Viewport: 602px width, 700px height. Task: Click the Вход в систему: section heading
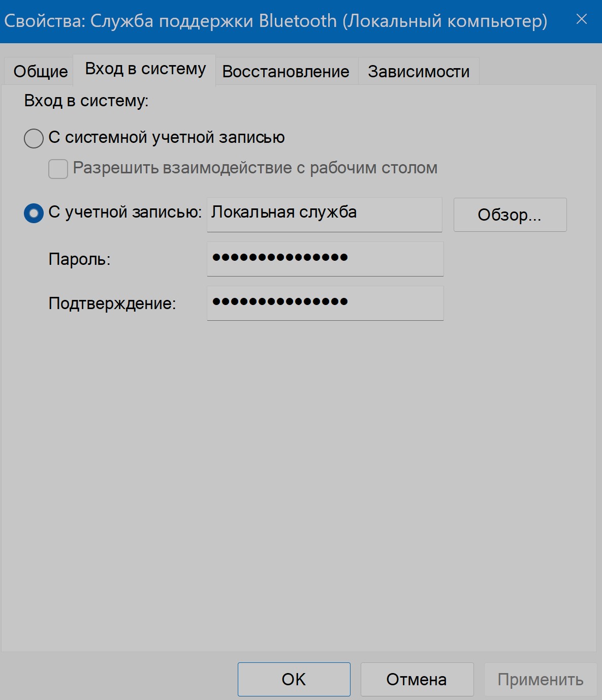tap(86, 101)
